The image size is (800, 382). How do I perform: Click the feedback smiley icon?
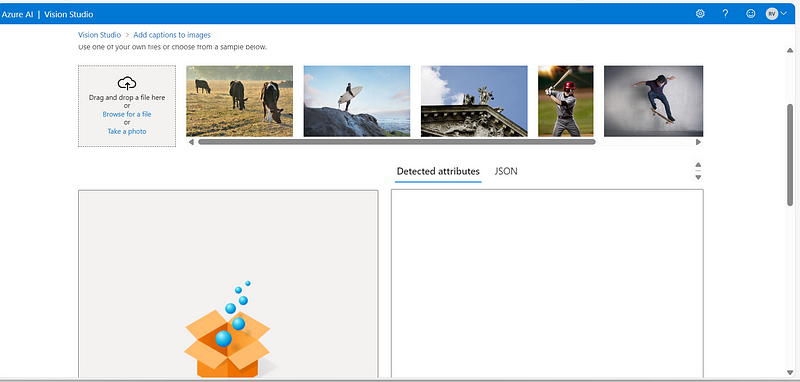click(751, 14)
